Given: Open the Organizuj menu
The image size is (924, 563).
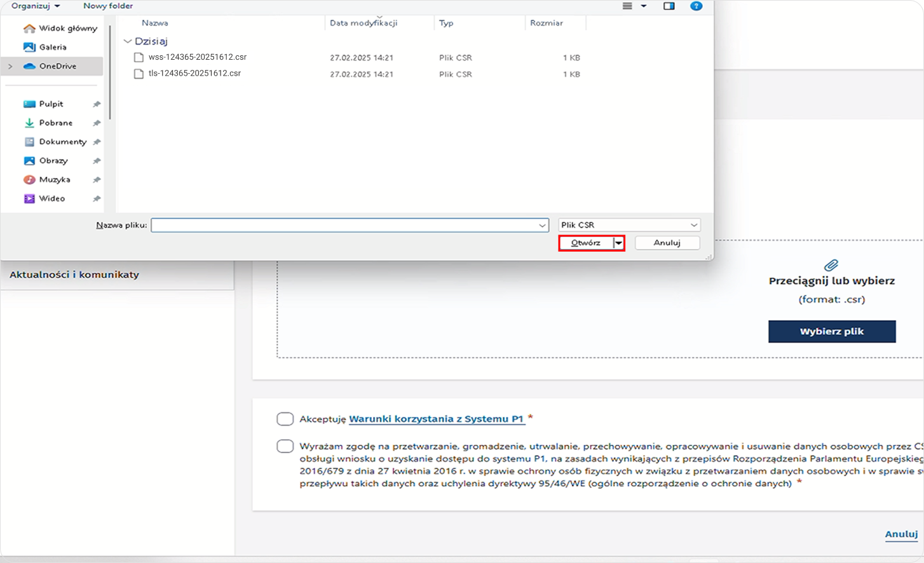Looking at the screenshot, I should click(36, 6).
